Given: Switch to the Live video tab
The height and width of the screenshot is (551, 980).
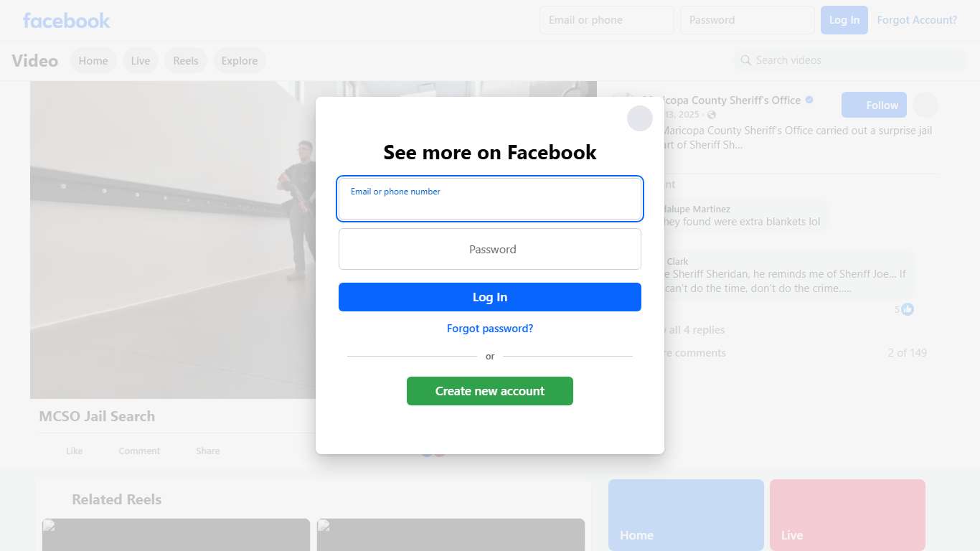Looking at the screenshot, I should click(141, 60).
